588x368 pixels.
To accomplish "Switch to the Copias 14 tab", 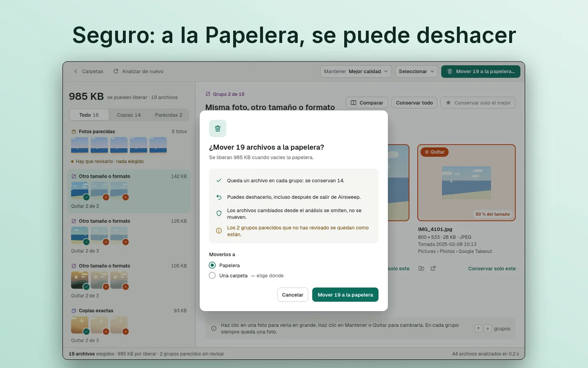I will point(129,115).
